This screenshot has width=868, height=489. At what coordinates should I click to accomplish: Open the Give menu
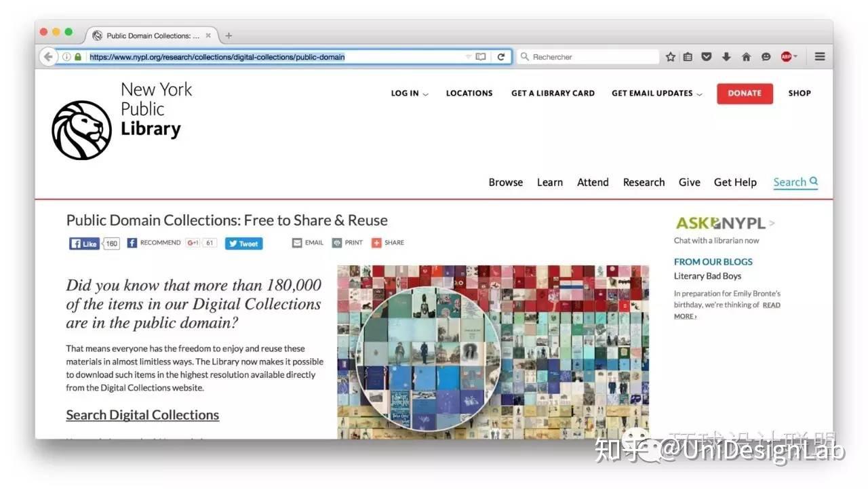689,182
